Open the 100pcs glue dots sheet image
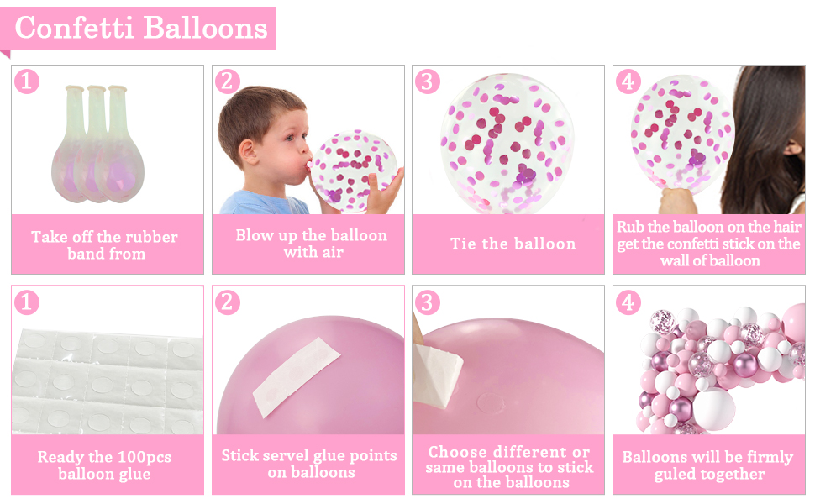 tap(108, 360)
